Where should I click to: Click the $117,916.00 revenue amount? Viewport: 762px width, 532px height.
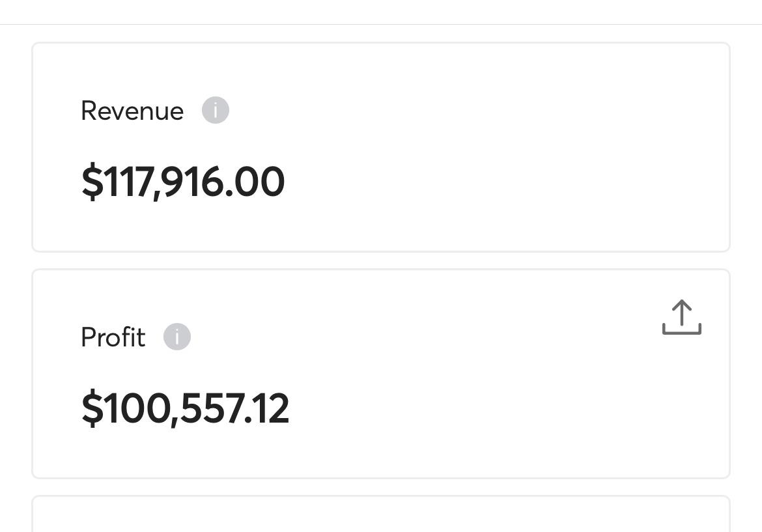click(183, 182)
